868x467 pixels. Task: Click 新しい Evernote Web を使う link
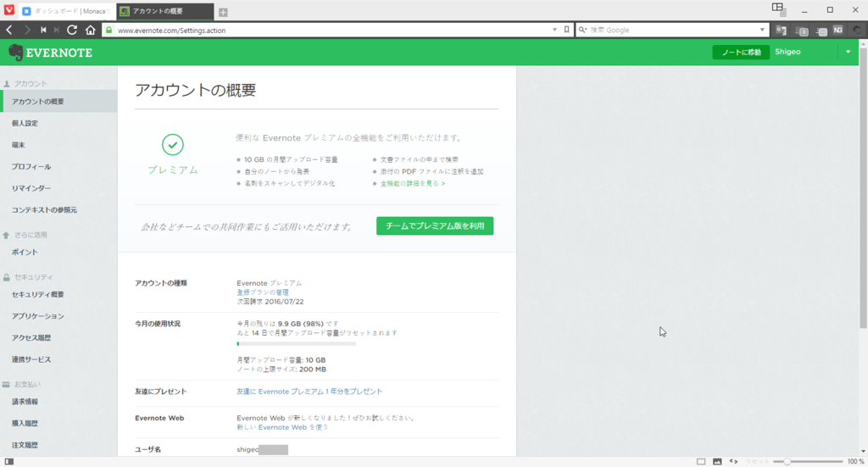(x=282, y=427)
